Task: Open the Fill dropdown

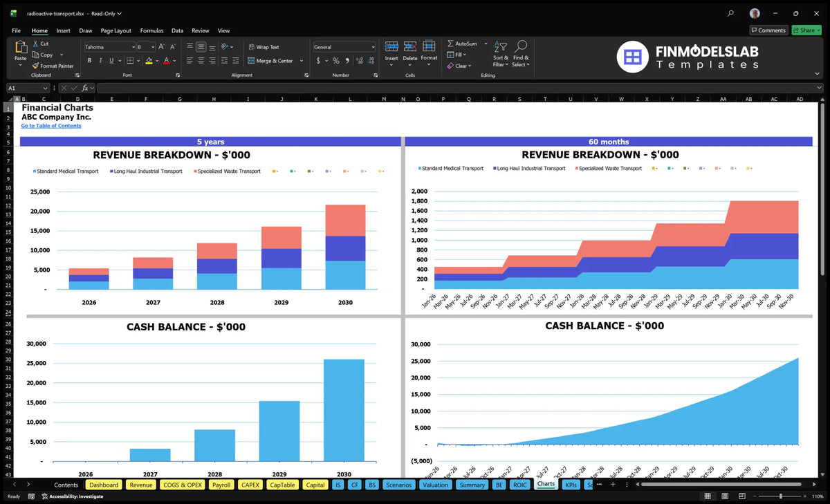Action: (457, 55)
